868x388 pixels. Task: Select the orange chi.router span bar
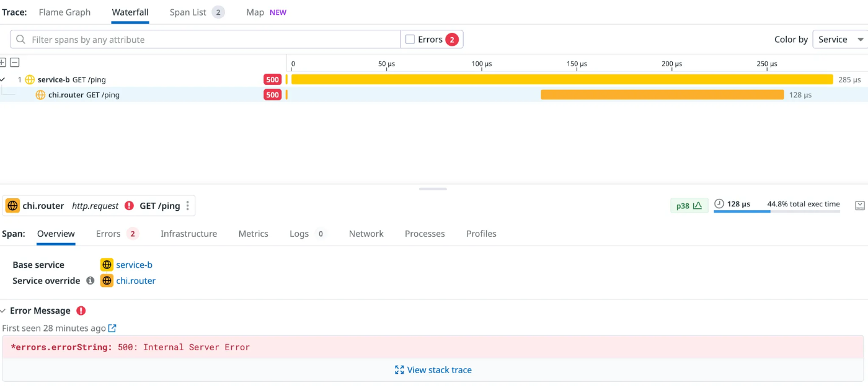point(662,95)
